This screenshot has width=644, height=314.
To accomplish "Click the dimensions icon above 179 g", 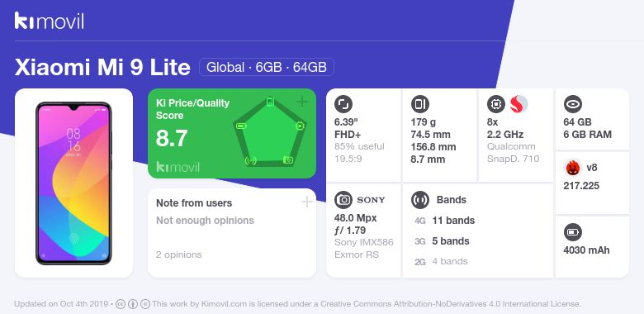I will point(419,104).
